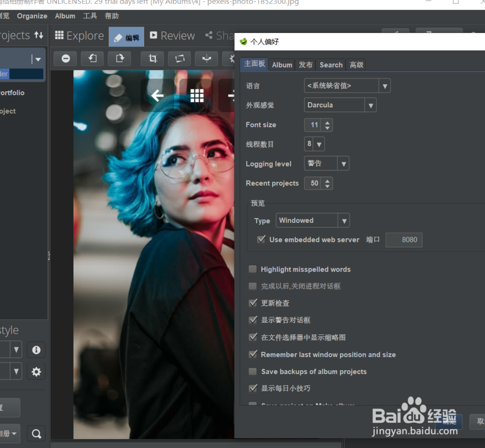The height and width of the screenshot is (448, 485).
Task: Click the 相册 album dropdown button at bottom left
Action: tap(9, 433)
